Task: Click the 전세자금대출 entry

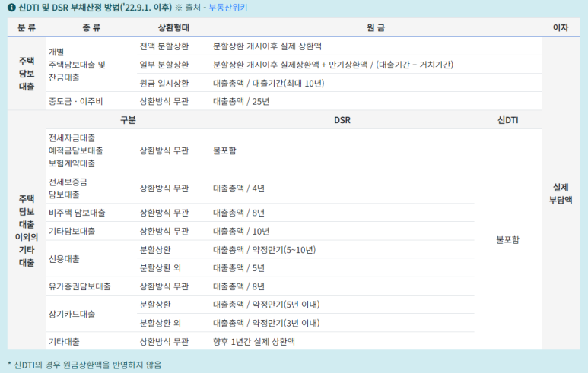Action: pyautogui.click(x=72, y=138)
